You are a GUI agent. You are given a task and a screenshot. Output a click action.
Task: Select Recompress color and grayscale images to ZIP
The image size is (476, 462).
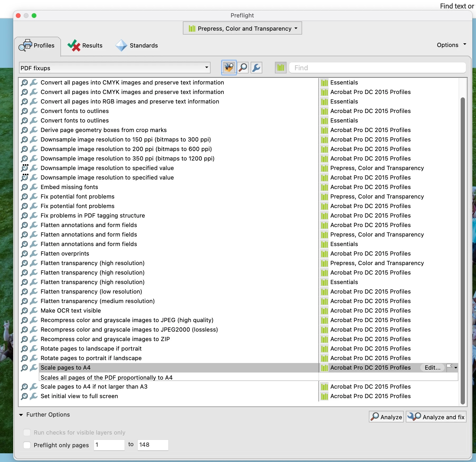[x=105, y=339]
